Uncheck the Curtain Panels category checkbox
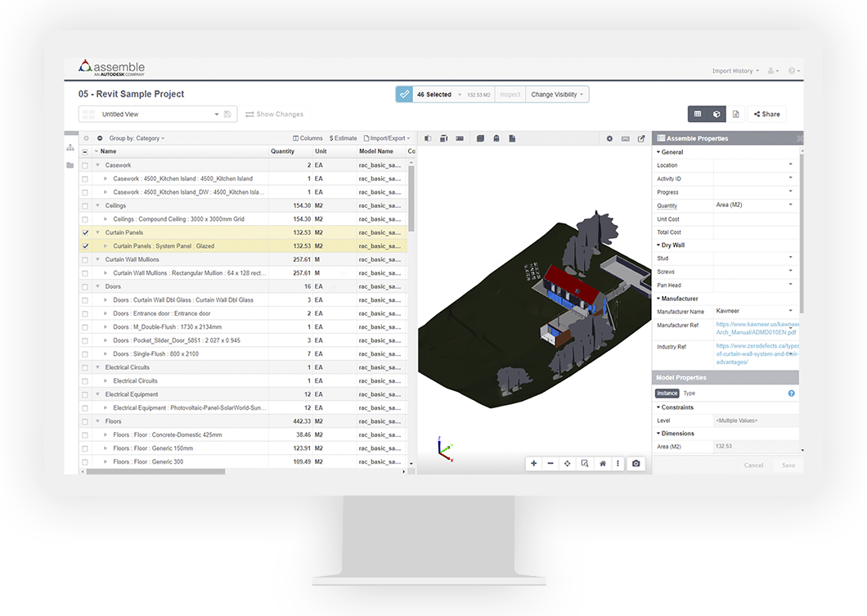Screen dimensions: 867x616 point(85,233)
